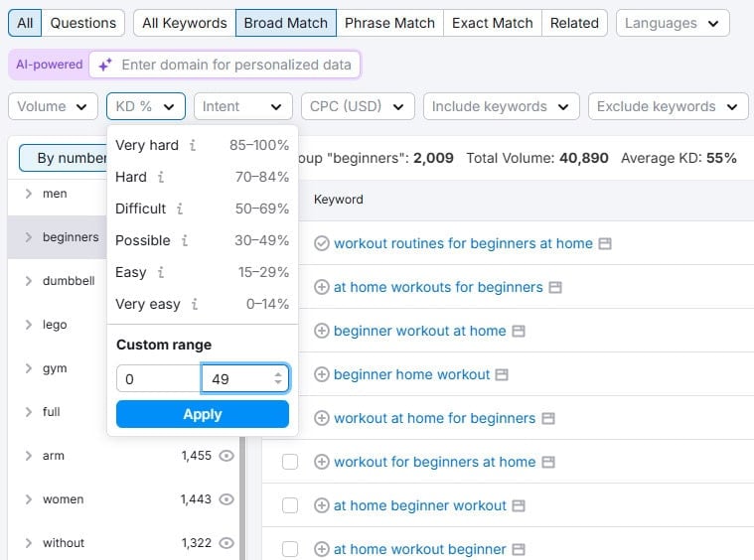Click checkmark icon beside workout routines for beginners at home
The image size is (754, 560).
click(321, 243)
